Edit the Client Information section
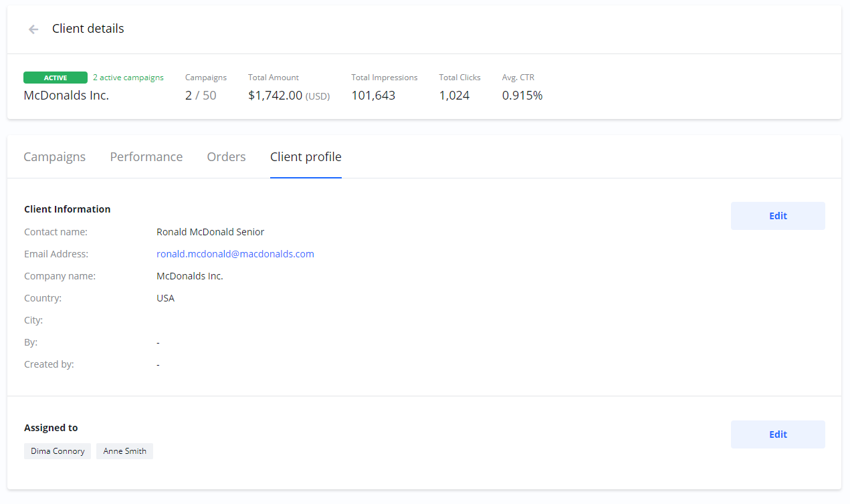Image resolution: width=850 pixels, height=504 pixels. click(777, 216)
